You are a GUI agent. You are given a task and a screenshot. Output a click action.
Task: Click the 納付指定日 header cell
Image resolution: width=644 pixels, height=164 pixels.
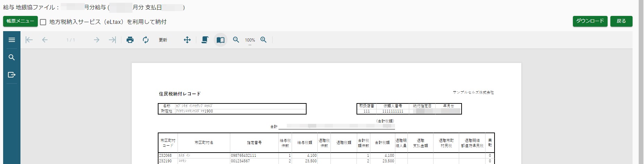click(x=422, y=106)
